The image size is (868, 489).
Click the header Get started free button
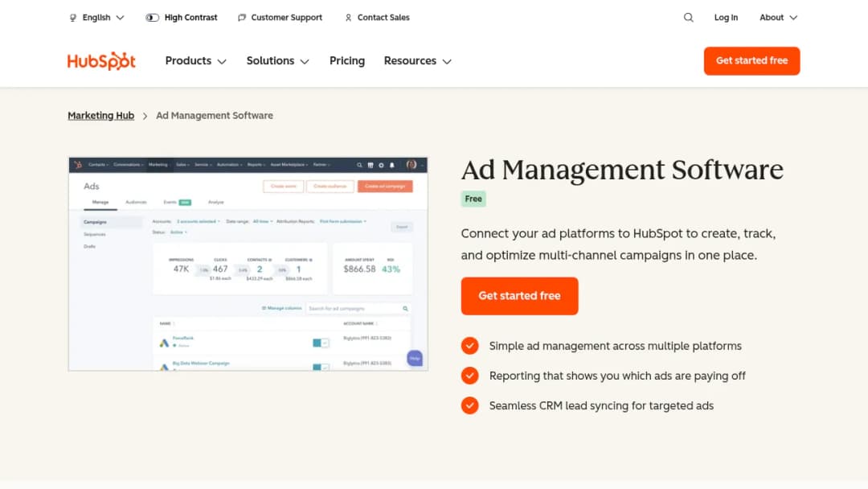(751, 61)
